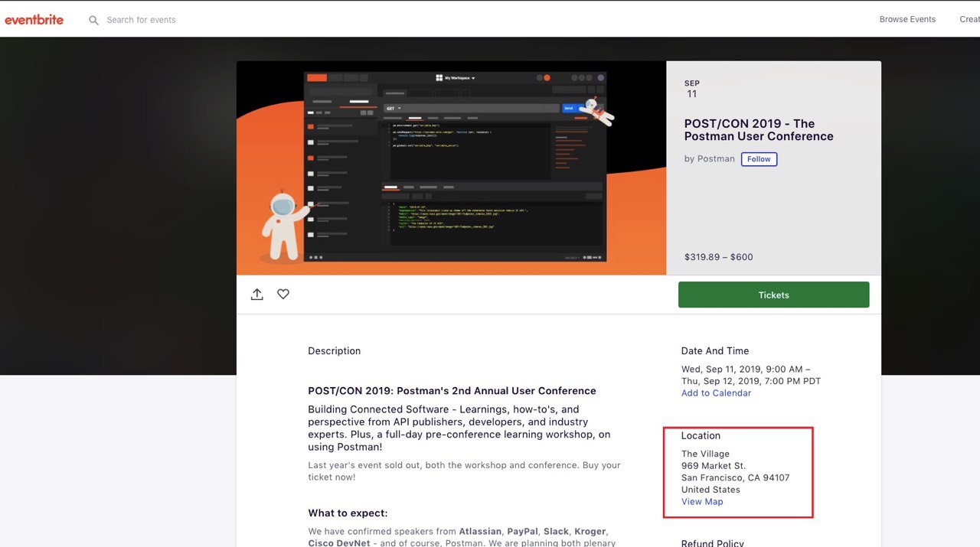Click the Refund Policy heading

point(712,542)
